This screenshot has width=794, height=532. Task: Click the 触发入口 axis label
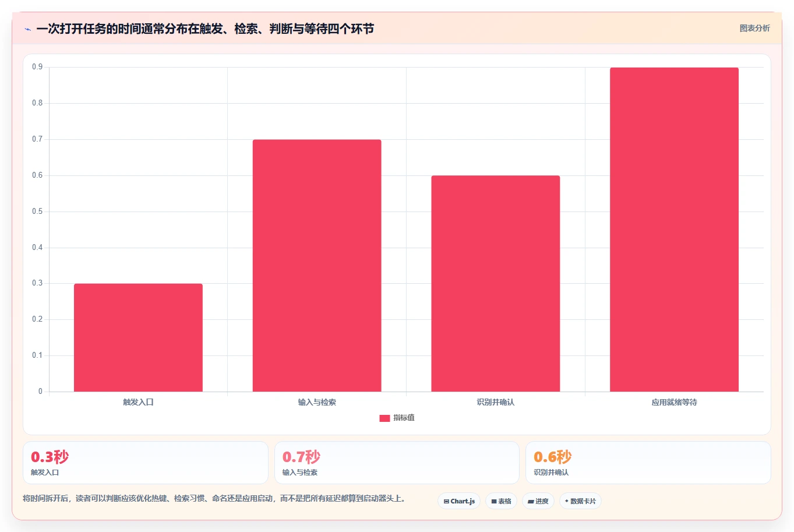(138, 402)
